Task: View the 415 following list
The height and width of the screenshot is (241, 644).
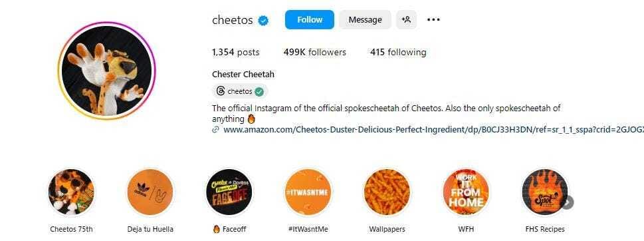Action: (398, 52)
